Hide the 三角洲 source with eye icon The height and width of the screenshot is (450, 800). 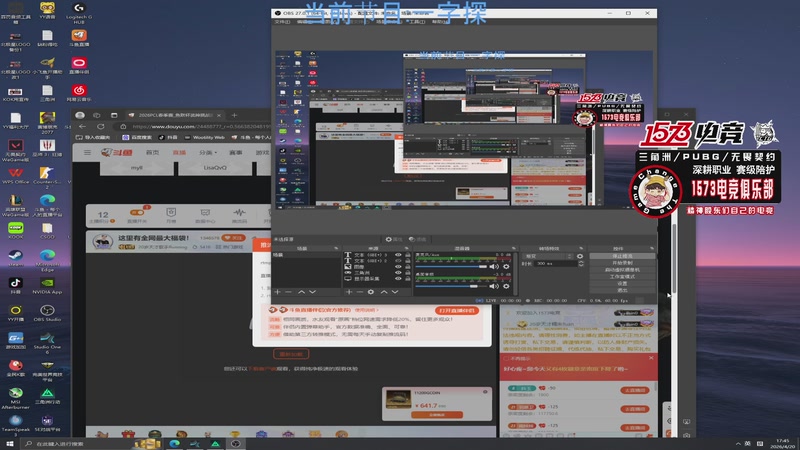(398, 273)
